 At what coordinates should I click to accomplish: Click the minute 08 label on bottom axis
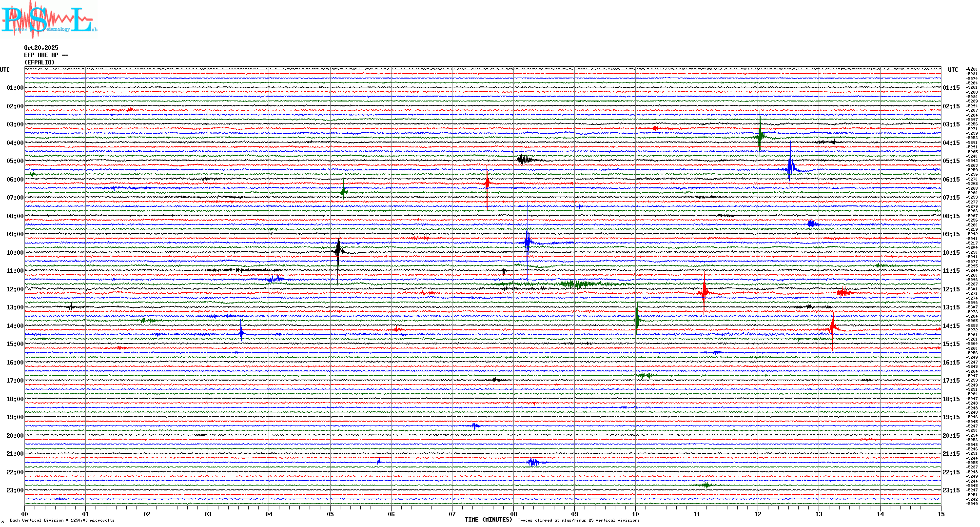[x=513, y=514]
